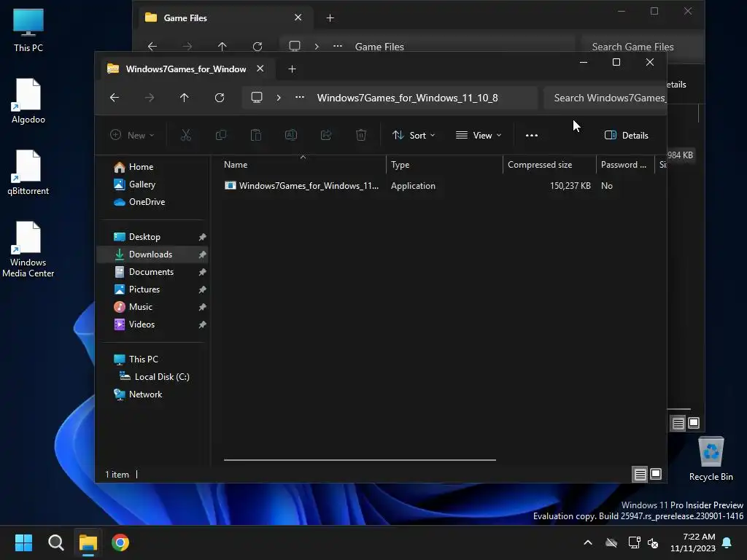
Task: Click the horizontal scrollbar in file list
Action: tap(360, 460)
